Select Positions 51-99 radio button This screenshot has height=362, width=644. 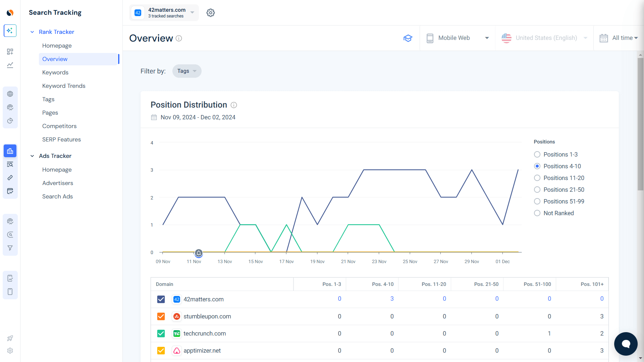tap(537, 201)
